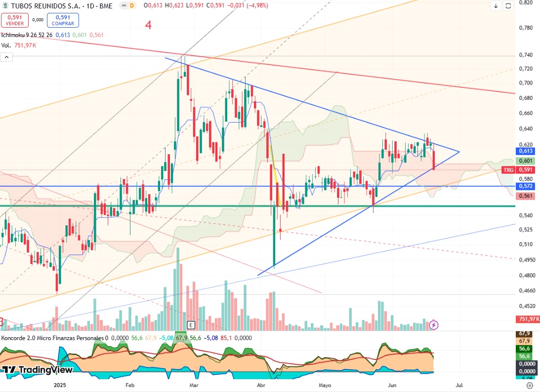Image resolution: width=540 pixels, height=392 pixels.
Task: Click the 0,591 COMPRAR buy button
Action: (x=63, y=20)
